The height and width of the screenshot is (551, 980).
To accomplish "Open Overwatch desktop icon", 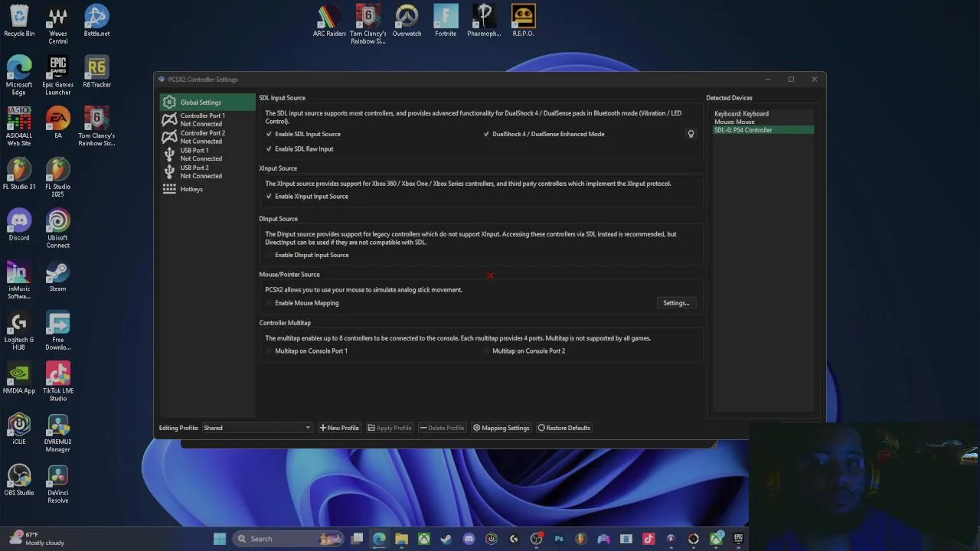I will pos(407,21).
